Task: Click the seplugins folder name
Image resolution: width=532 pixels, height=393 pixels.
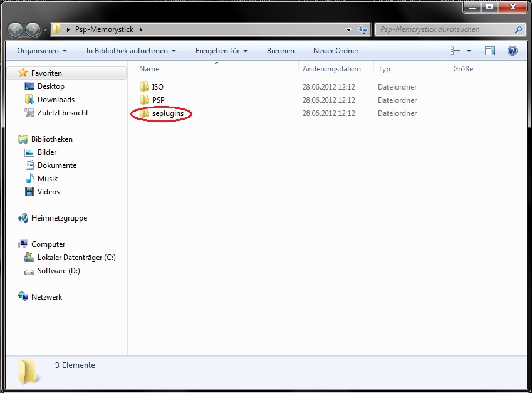Action: [168, 113]
